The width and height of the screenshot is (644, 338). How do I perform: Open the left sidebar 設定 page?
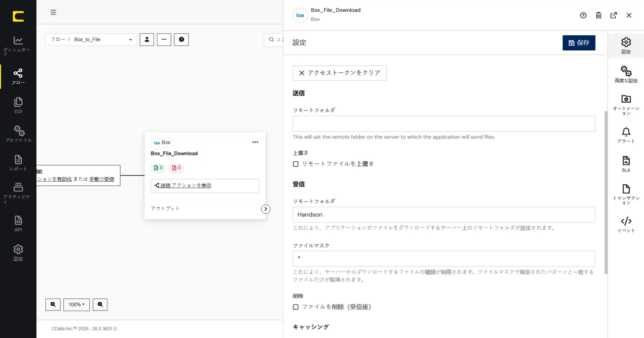[18, 253]
